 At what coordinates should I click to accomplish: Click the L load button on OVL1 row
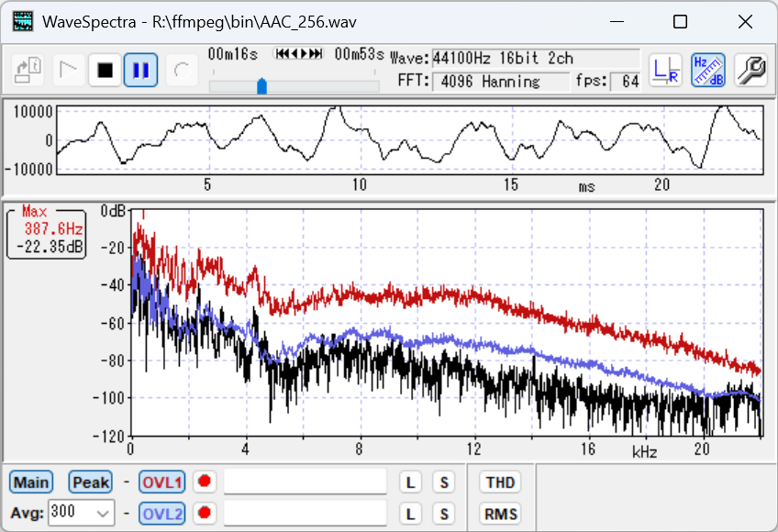point(410,482)
